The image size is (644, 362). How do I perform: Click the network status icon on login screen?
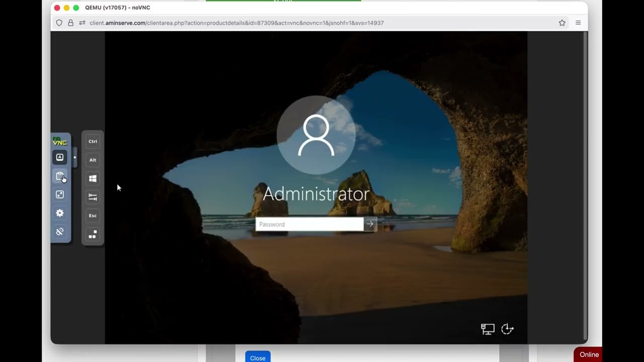(x=487, y=329)
